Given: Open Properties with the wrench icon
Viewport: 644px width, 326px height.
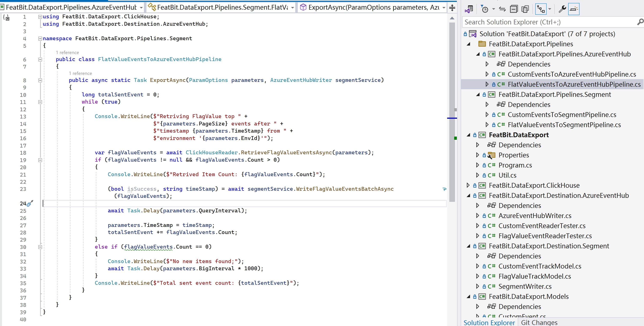Looking at the screenshot, I should (x=562, y=9).
